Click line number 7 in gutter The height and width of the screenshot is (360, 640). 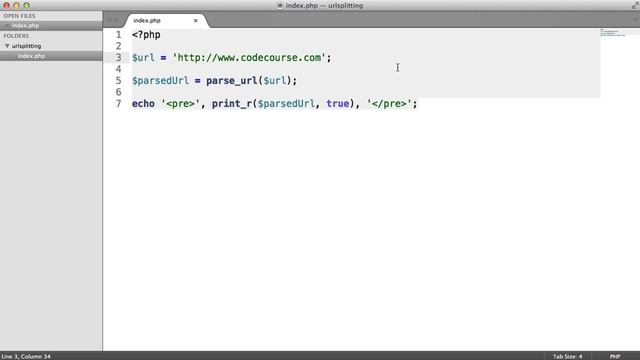pos(118,104)
